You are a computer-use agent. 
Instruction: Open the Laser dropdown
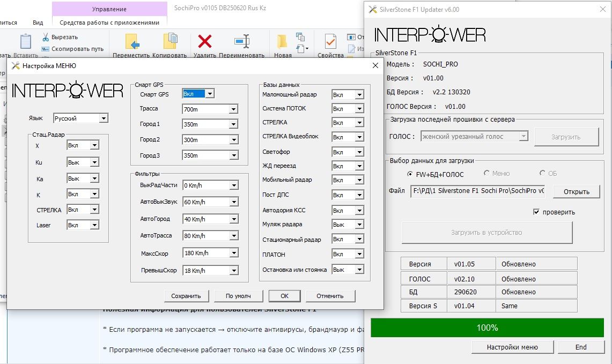pyautogui.click(x=94, y=225)
